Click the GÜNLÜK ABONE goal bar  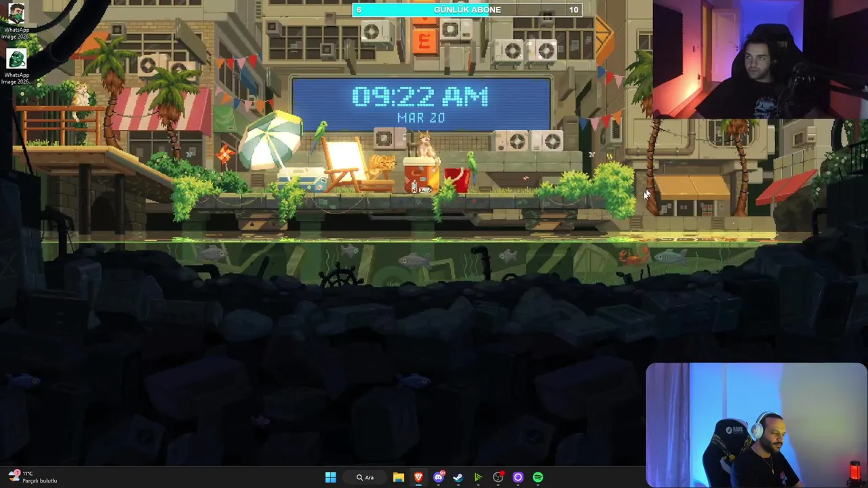click(467, 9)
